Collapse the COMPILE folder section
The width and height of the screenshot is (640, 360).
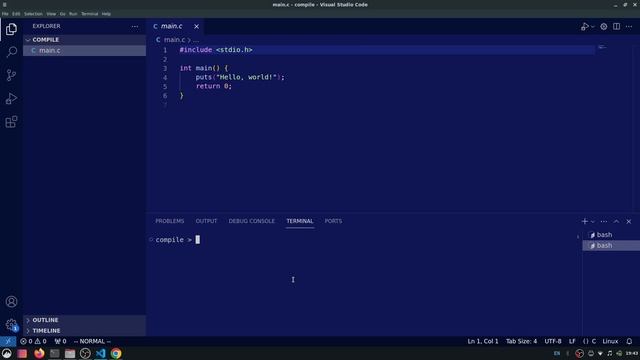coord(84,40)
